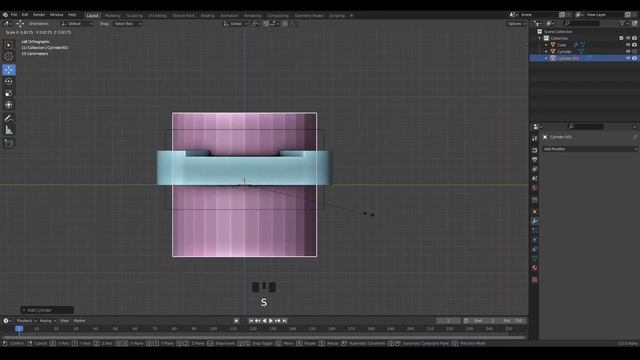Toggle snapping magnet in viewport header
640x360 pixels.
tap(266, 24)
